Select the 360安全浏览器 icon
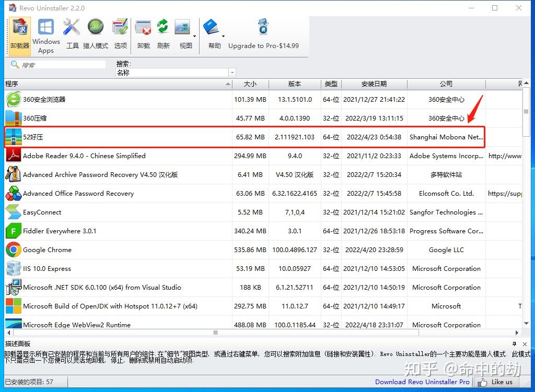 14,100
